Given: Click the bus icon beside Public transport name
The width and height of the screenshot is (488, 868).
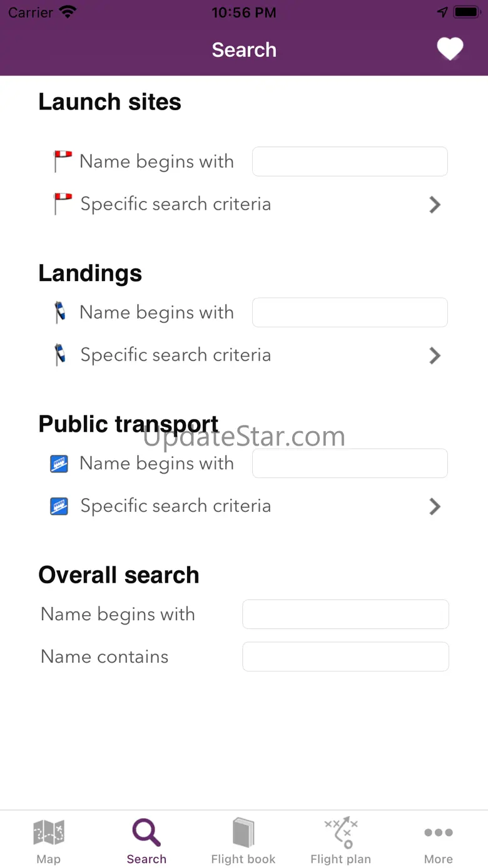Looking at the screenshot, I should (x=59, y=464).
